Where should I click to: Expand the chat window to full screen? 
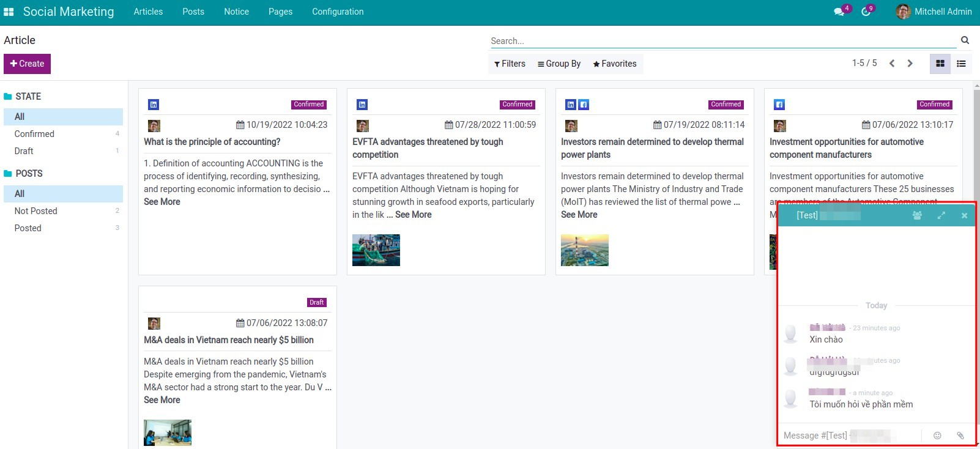941,215
